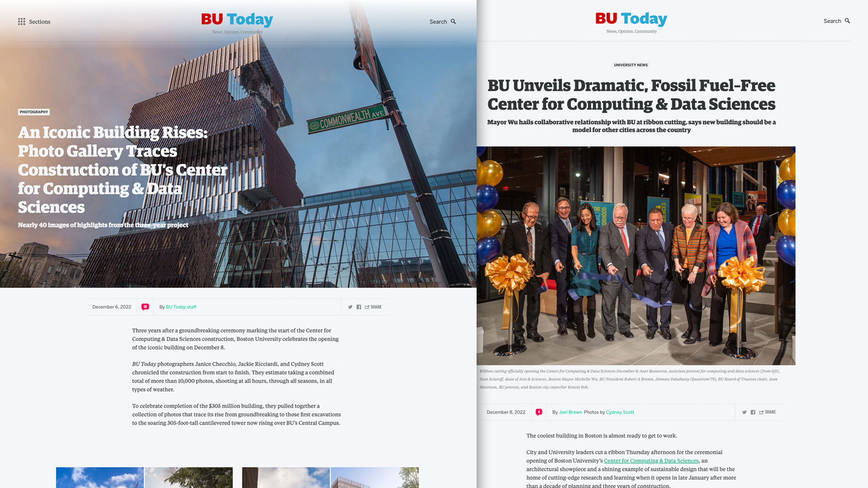Share right article on Facebook
This screenshot has height=488, width=868.
point(753,412)
